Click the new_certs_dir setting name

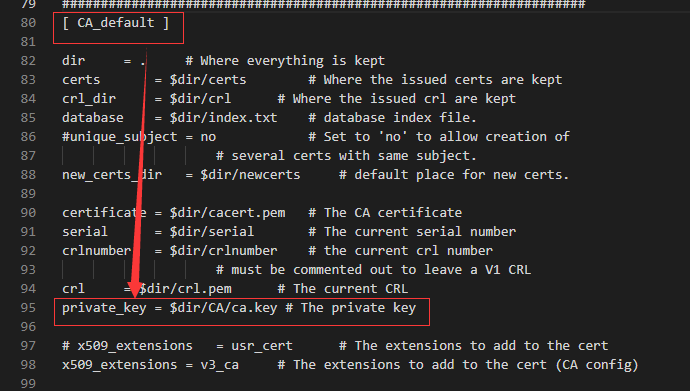tap(112, 175)
